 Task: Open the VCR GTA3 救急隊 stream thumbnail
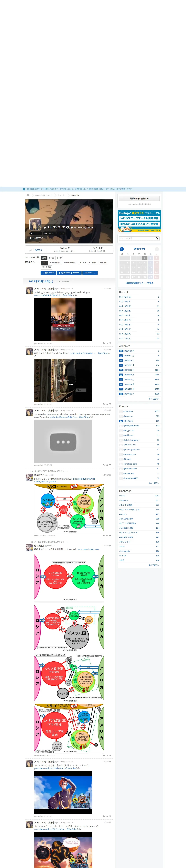pyautogui.click(x=63, y=792)
